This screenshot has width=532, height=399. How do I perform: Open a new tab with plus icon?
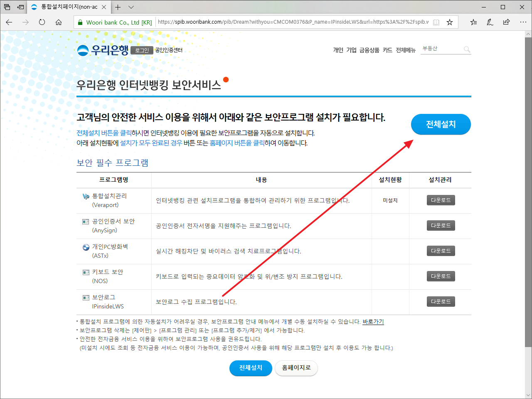[x=118, y=7]
